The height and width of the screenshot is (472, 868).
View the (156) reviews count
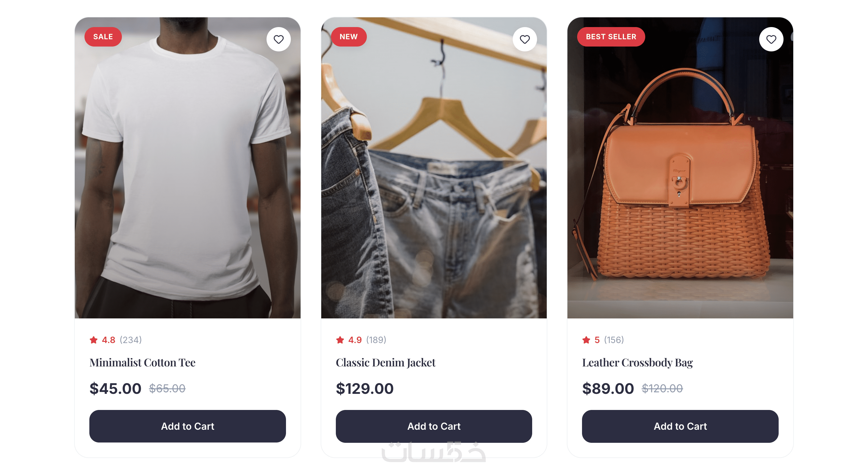pos(614,340)
